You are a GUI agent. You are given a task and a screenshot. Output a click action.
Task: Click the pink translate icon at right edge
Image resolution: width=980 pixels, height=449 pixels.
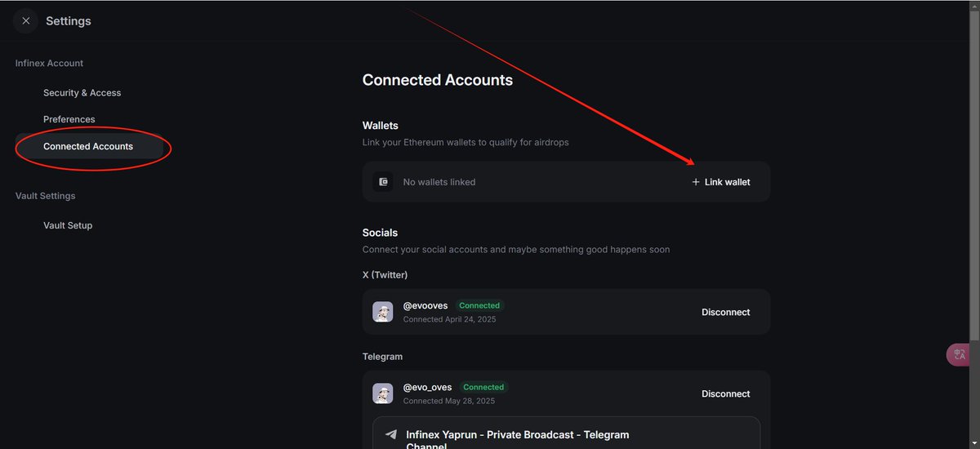click(959, 354)
